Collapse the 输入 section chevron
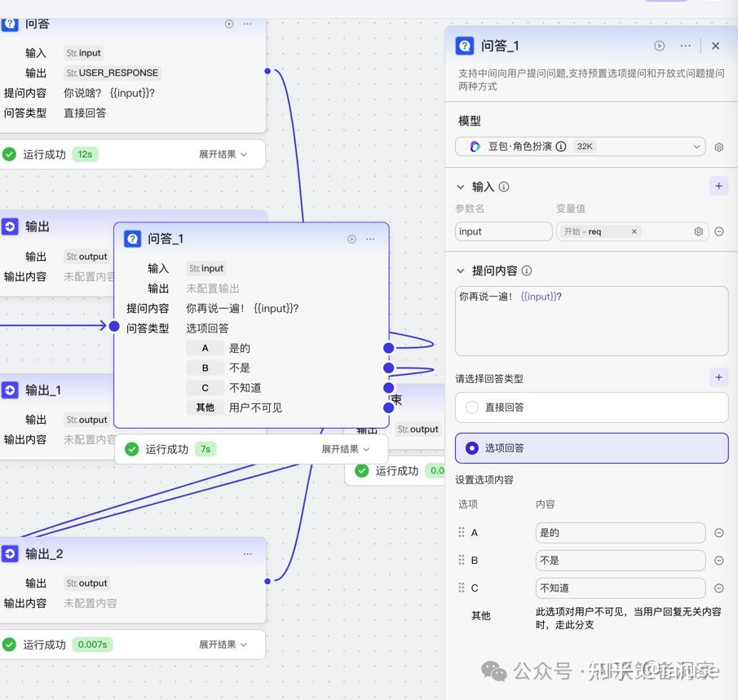Screen dimensions: 738x700 coord(462,186)
